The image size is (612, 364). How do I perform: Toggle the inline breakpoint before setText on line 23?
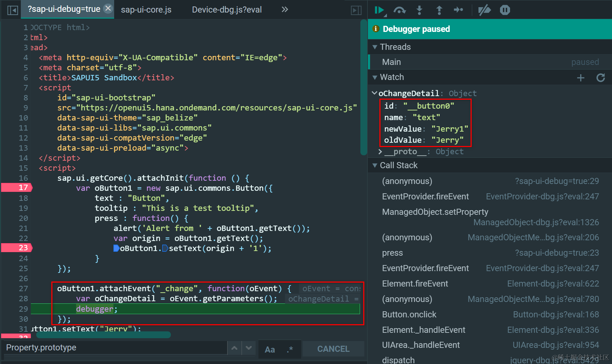tap(165, 248)
